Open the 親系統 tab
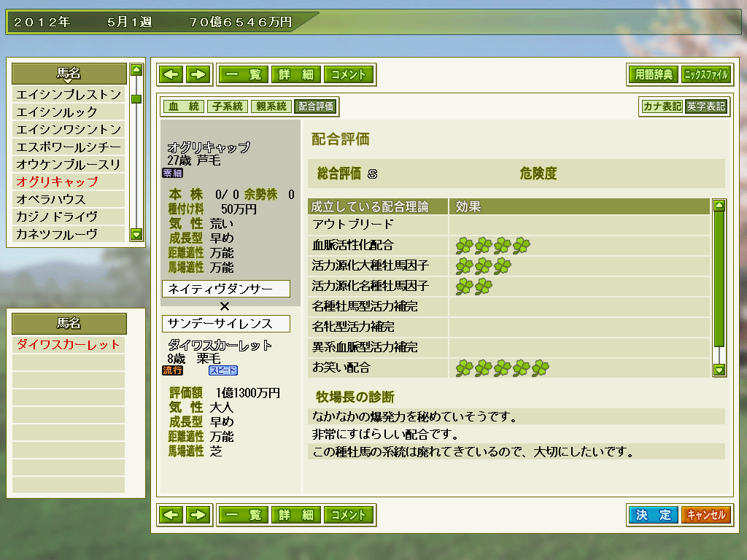Image resolution: width=747 pixels, height=560 pixels. tap(271, 106)
